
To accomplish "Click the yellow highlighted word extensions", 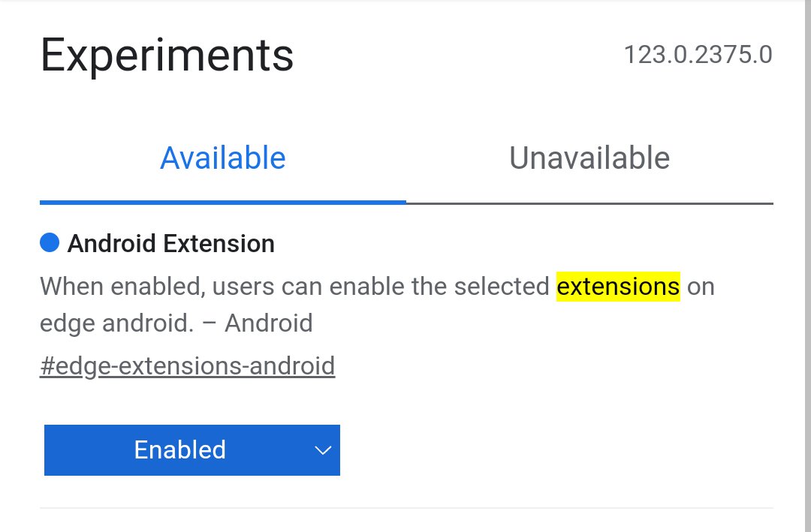I will coord(618,287).
